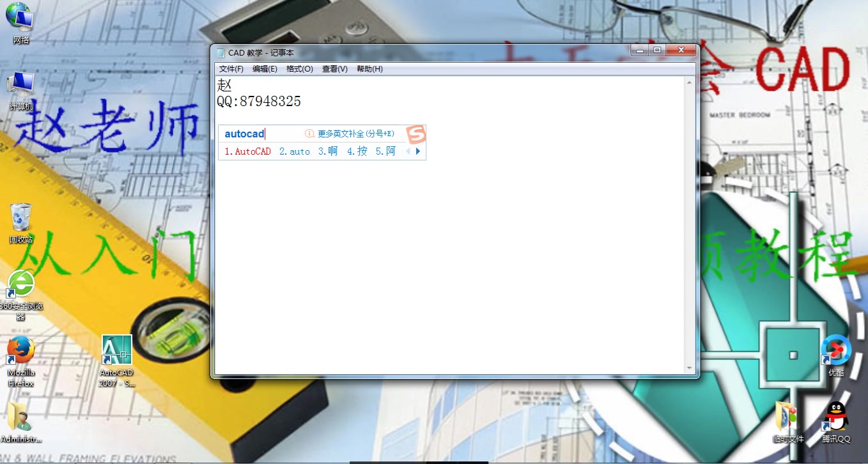Click the Notepad icon in the title bar
Viewport: 868px width, 464px height.
click(221, 52)
